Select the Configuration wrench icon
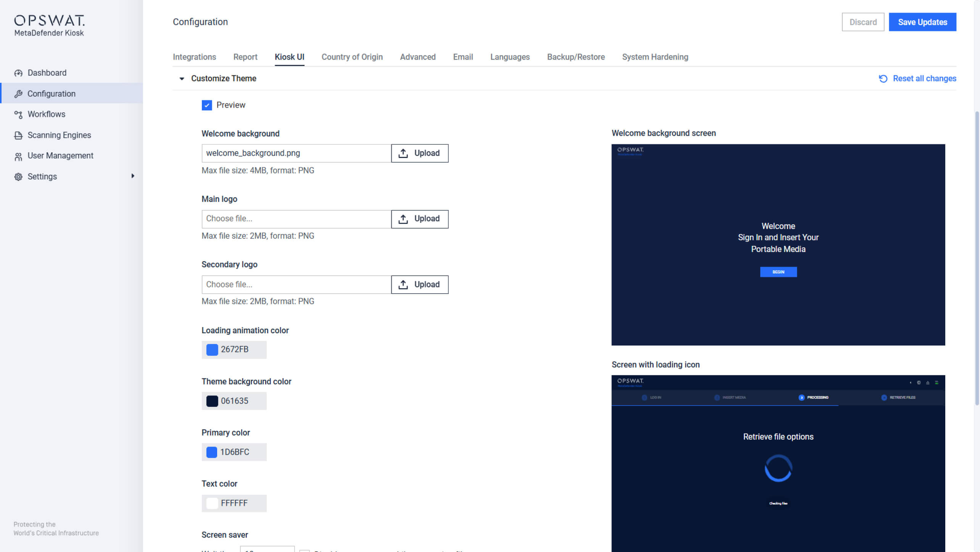980x552 pixels. (x=18, y=94)
